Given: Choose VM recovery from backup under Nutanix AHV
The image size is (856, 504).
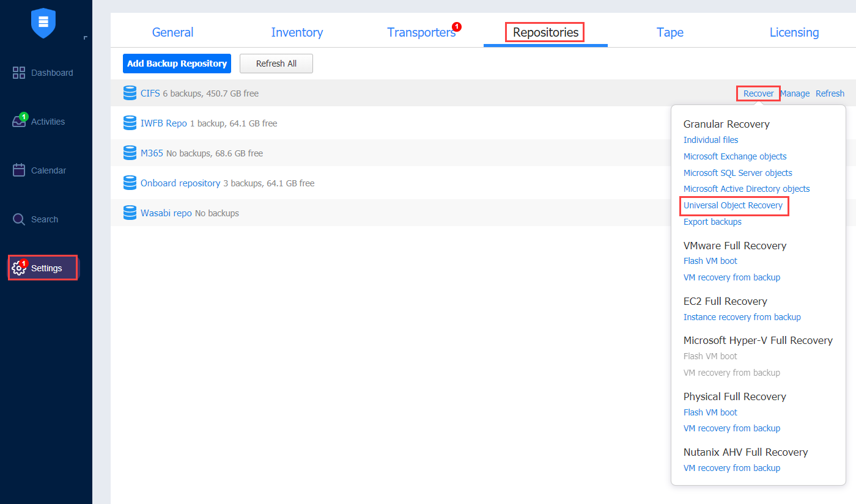Looking at the screenshot, I should click(732, 468).
